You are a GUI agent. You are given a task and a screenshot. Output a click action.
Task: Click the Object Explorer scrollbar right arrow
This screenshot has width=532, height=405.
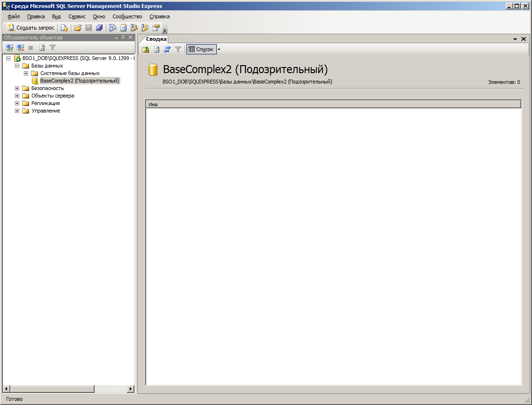(x=131, y=389)
